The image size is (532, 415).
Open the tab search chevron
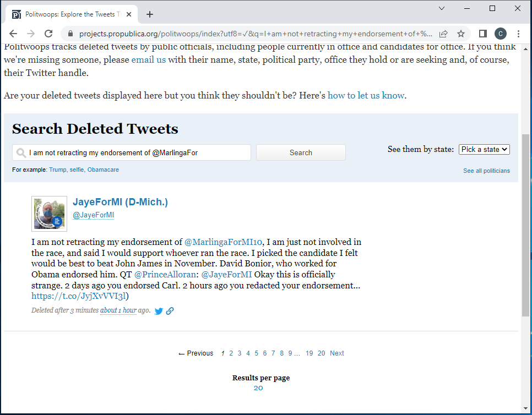tap(442, 8)
